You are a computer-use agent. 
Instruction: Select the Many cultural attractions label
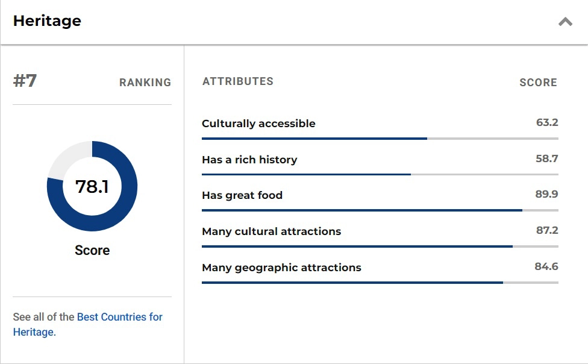click(x=271, y=231)
